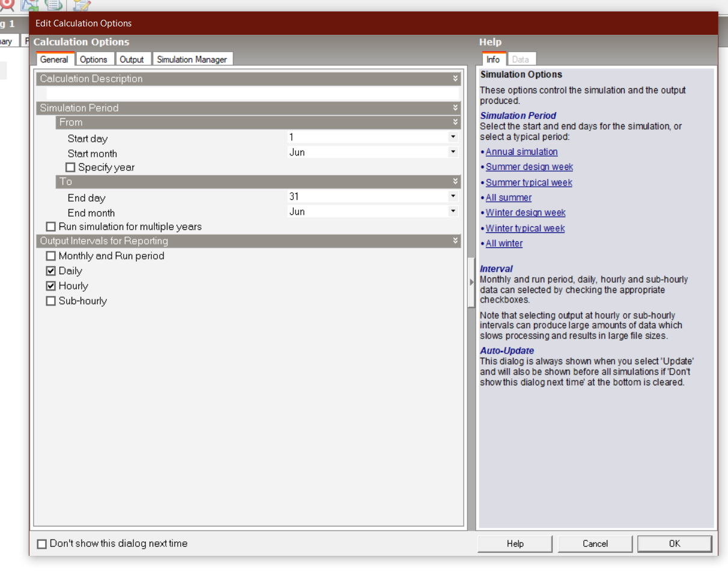Open the Simulation Manager tab
Viewport: 728px width, 575px height.
tap(192, 59)
